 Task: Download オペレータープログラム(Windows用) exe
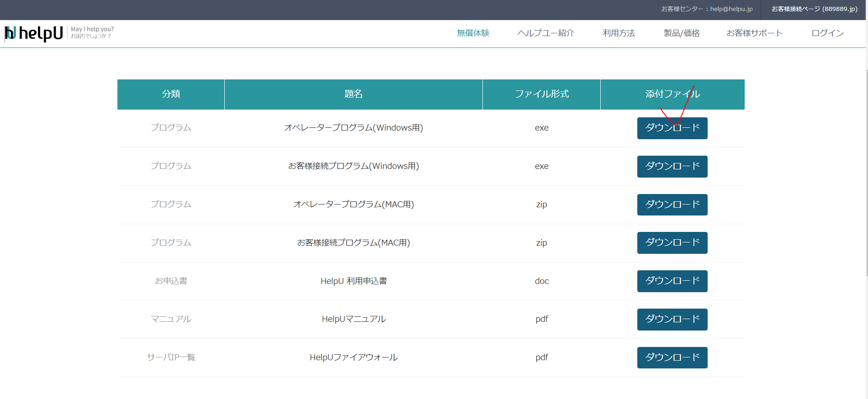(x=672, y=128)
